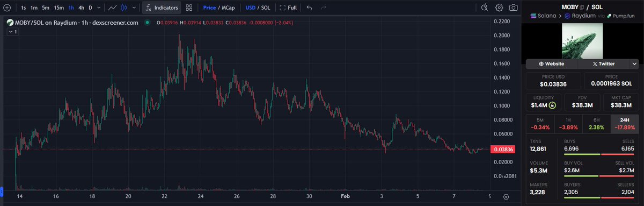Click the MOBY token logo in chart header
644x206 pixels.
[x=10, y=23]
